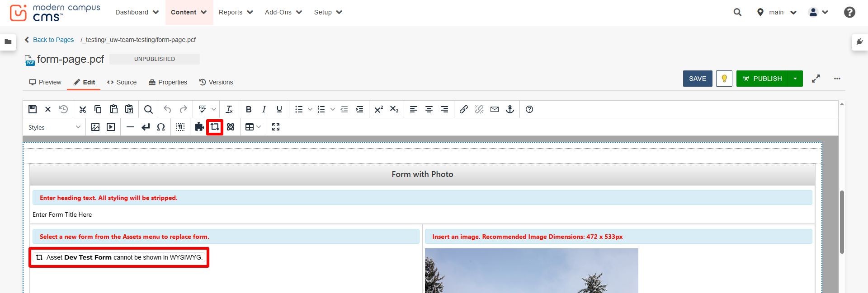Undo the last edit
This screenshot has width=868, height=293.
coord(167,109)
